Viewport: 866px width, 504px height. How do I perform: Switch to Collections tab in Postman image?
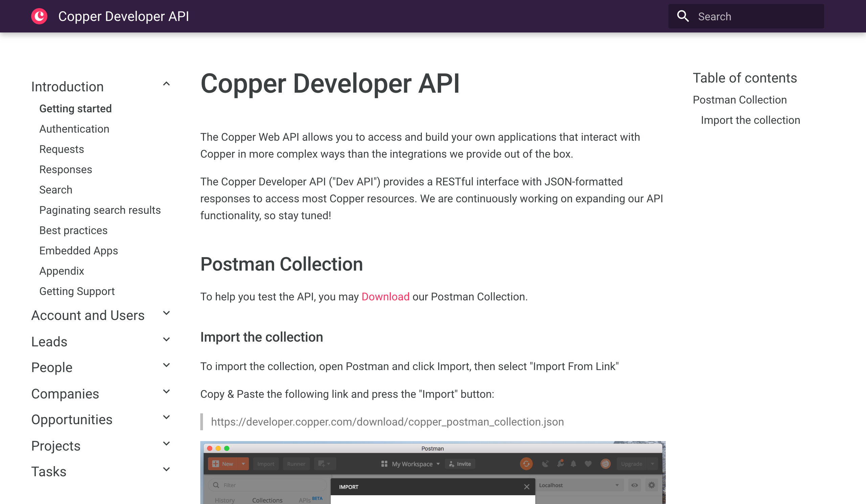click(267, 500)
